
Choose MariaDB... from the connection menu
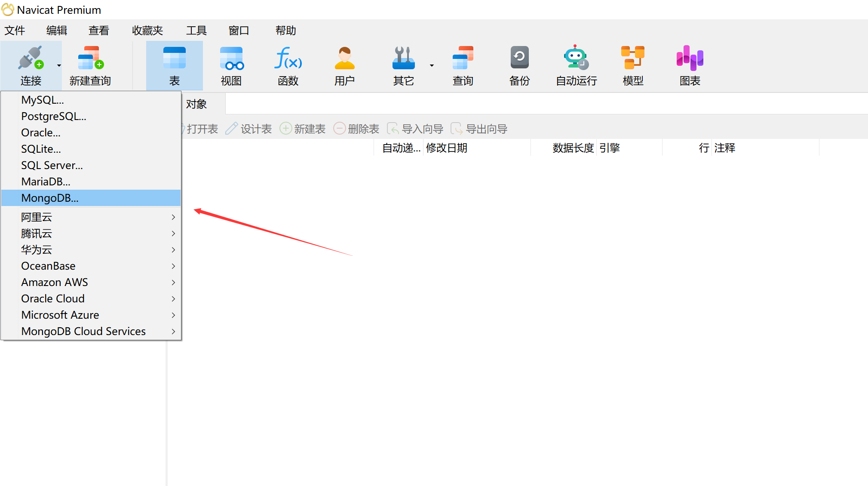click(91, 181)
